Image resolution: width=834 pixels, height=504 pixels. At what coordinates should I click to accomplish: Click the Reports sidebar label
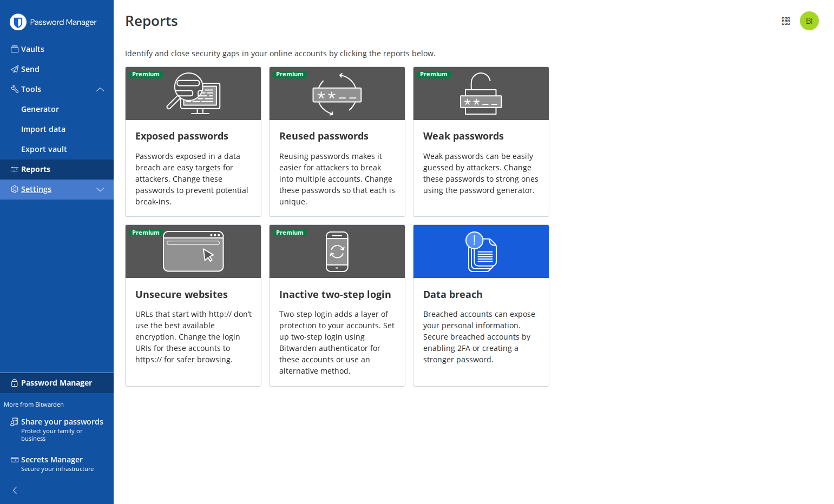[36, 169]
